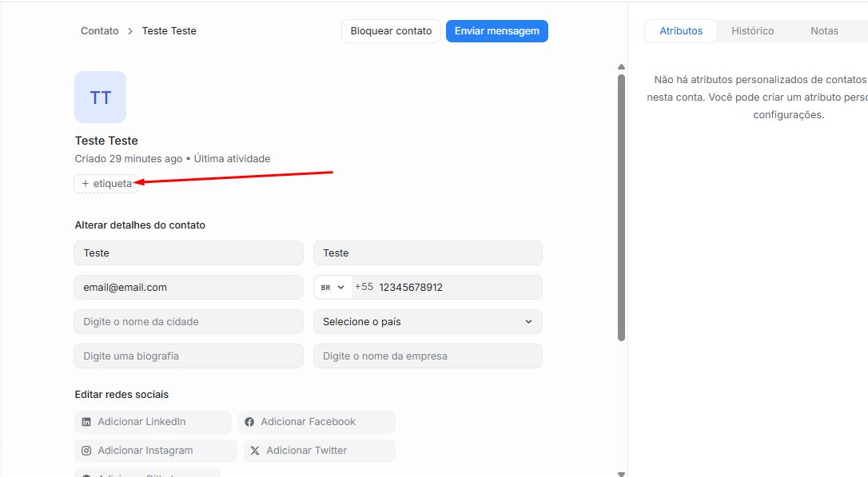Screen dimensions: 868x477
Task: Click the breadcrumb chevron separator
Action: tap(130, 31)
